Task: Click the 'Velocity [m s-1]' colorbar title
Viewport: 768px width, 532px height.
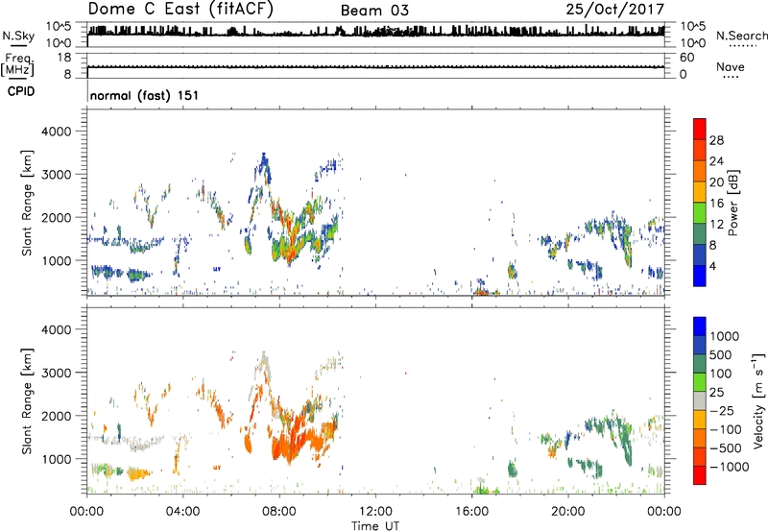Action: (x=758, y=400)
